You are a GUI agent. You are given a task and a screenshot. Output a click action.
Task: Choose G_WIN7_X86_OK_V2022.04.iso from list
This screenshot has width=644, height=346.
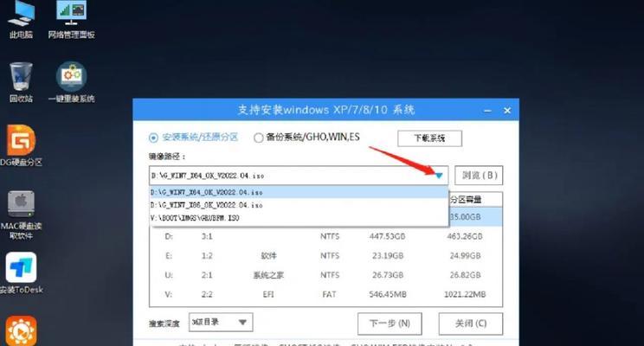tap(208, 205)
